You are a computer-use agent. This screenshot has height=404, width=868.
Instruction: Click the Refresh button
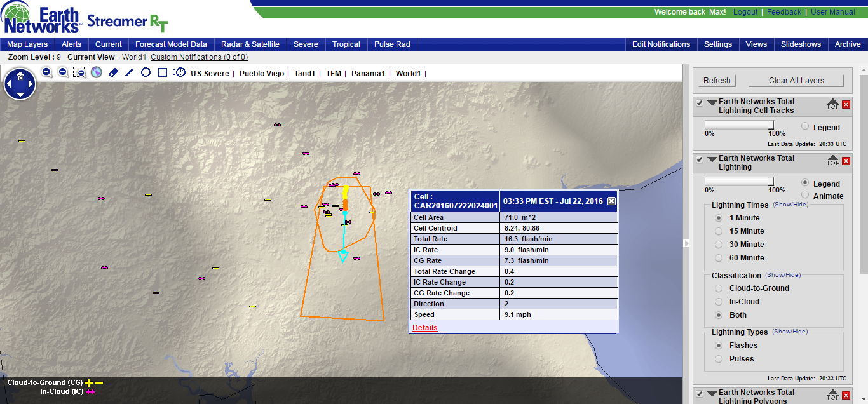(717, 81)
